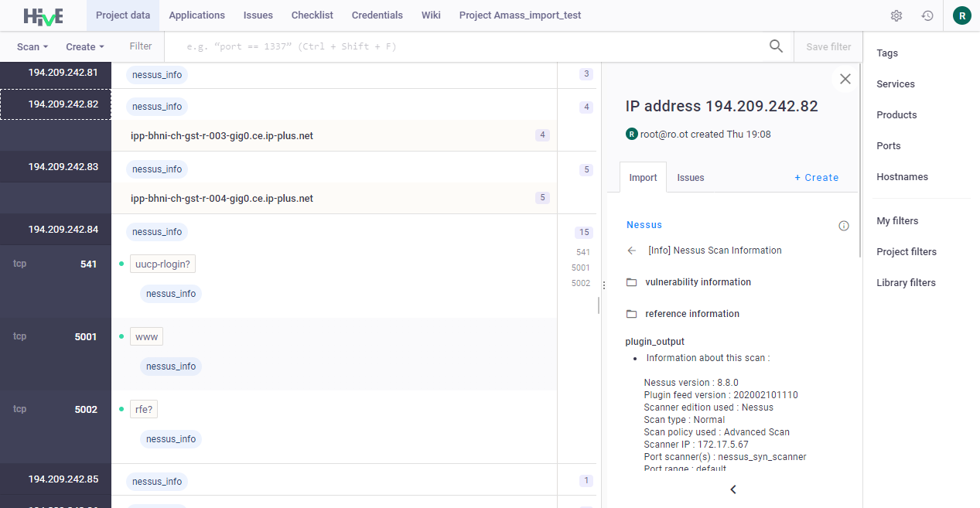The height and width of the screenshot is (508, 980).
Task: Open Tags in right sidebar
Action: click(887, 53)
